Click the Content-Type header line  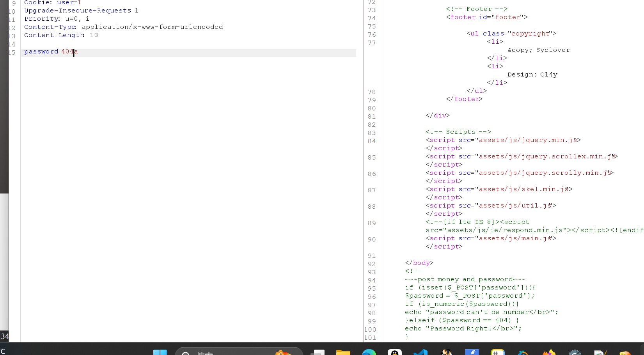point(123,27)
